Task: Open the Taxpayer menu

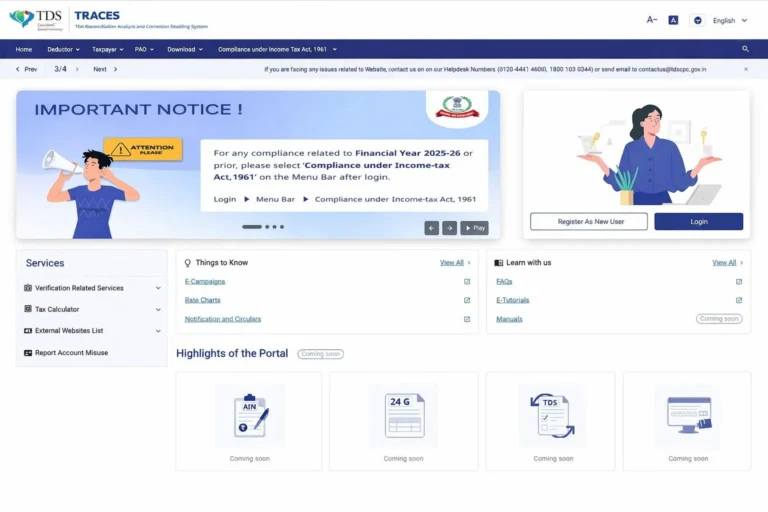Action: click(x=108, y=49)
